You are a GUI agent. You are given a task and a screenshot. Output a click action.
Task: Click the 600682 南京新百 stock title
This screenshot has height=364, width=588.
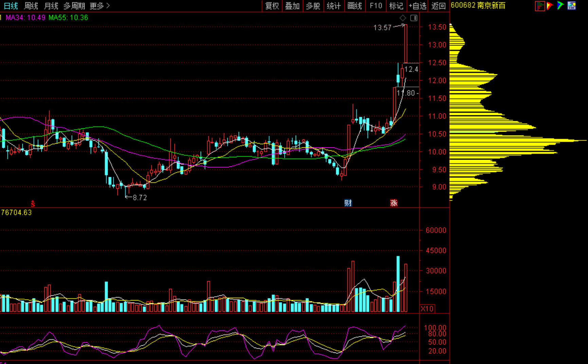coord(478,5)
